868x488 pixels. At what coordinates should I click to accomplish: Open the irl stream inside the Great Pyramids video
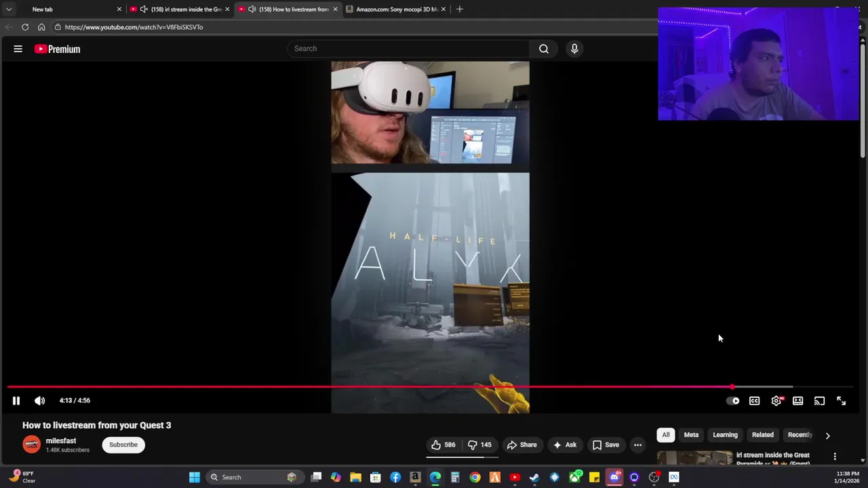point(772,458)
